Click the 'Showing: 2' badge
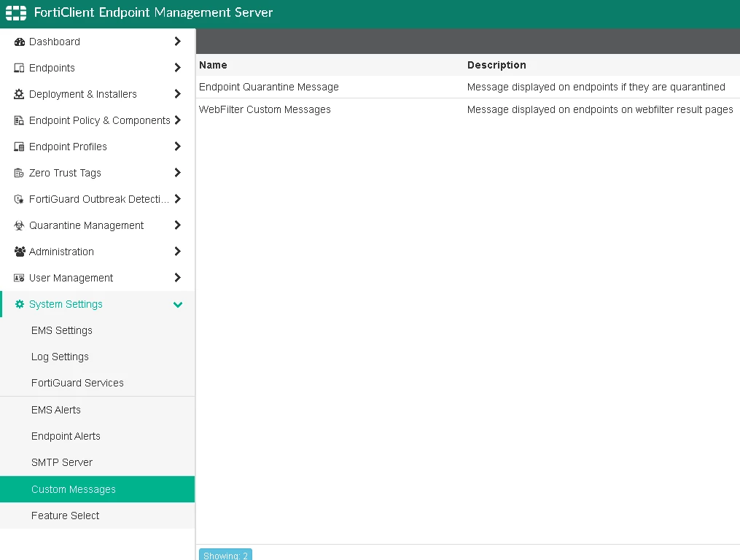Viewport: 740px width, 560px height. [x=225, y=555]
